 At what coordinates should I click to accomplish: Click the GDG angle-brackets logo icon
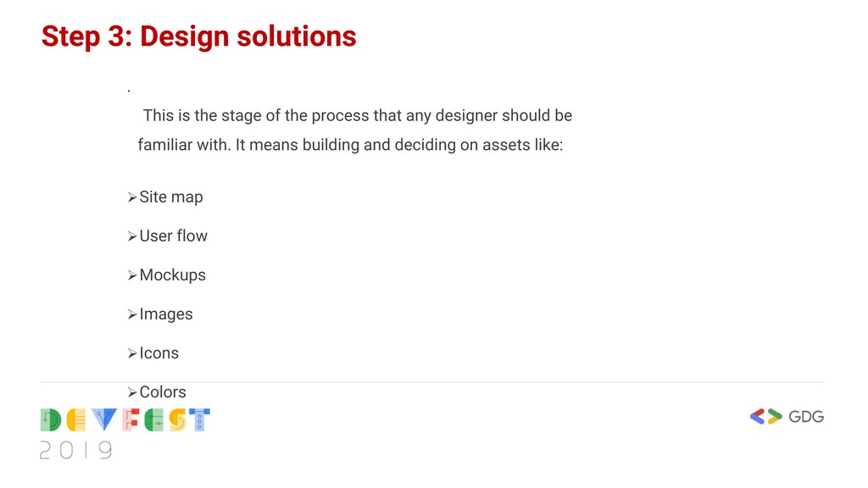(x=766, y=416)
